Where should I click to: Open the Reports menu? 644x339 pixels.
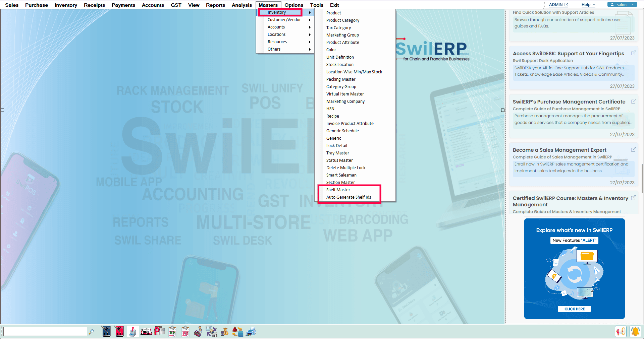215,5
